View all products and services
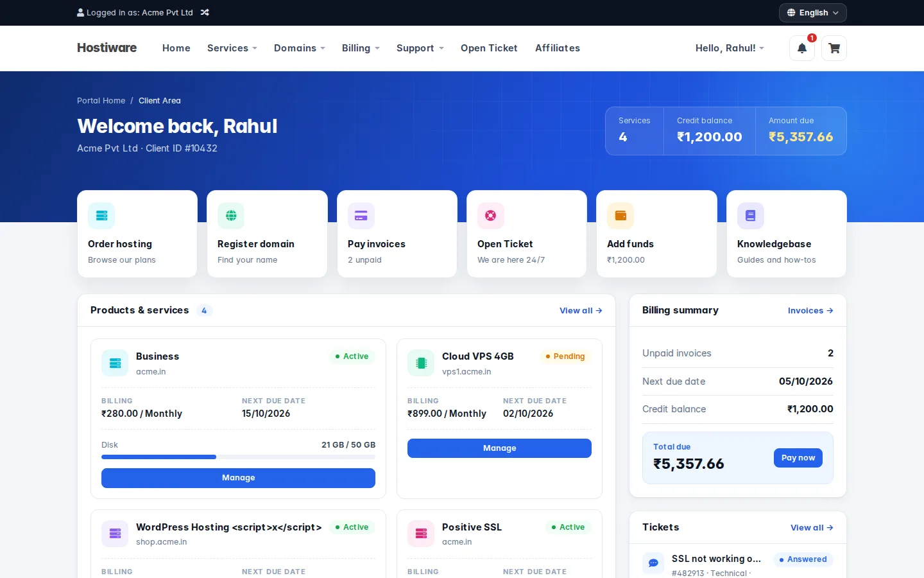The height and width of the screenshot is (578, 924). tap(581, 311)
